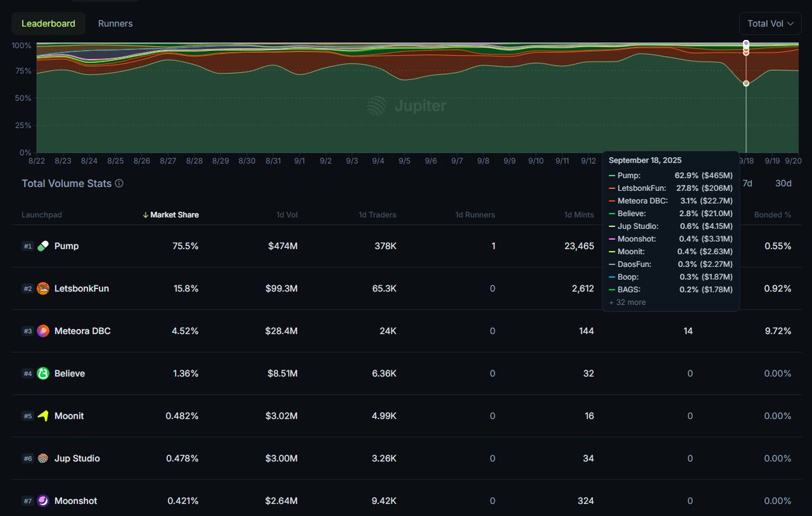This screenshot has height=516, width=812.
Task: Click Pump's 75.5% market share value
Action: 185,246
